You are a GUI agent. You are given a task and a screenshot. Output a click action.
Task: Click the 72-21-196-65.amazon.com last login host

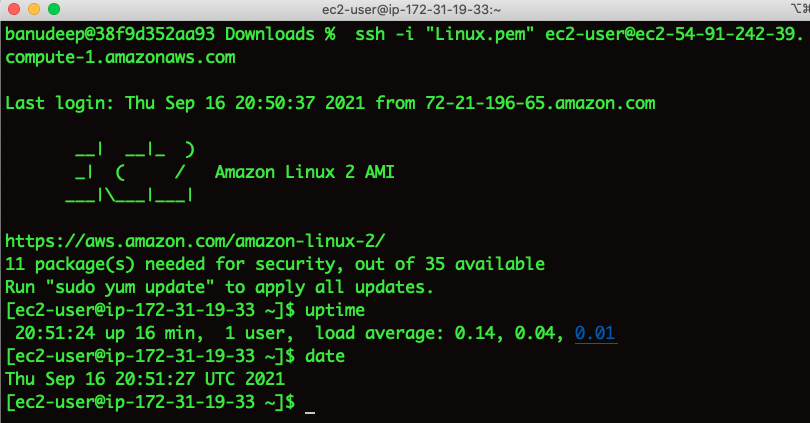(540, 103)
